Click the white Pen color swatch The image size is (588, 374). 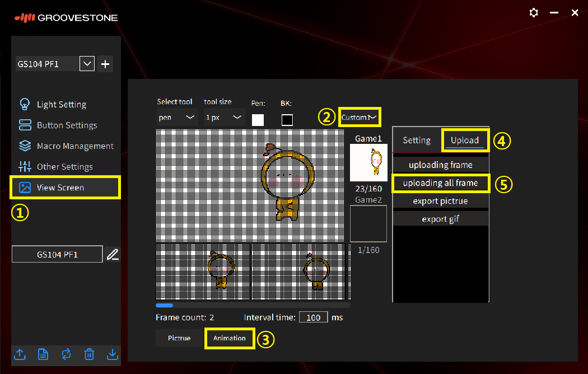(258, 120)
